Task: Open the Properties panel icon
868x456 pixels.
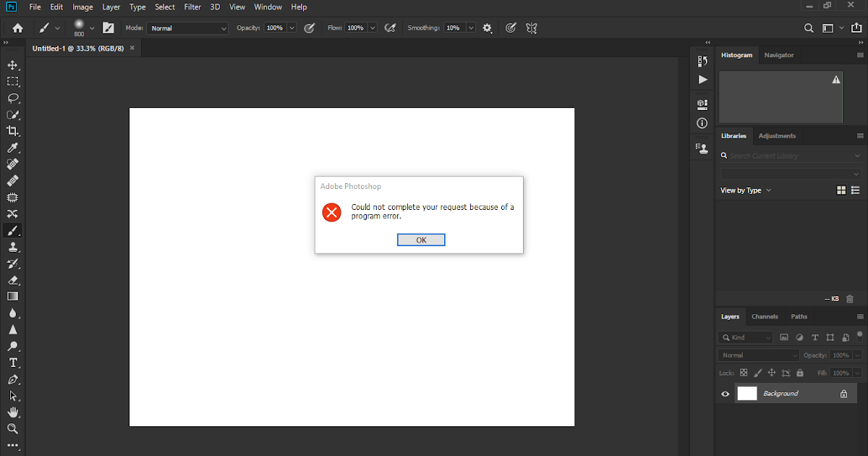Action: click(702, 105)
